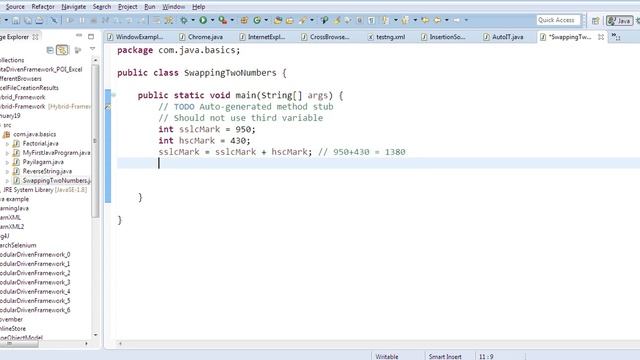Screen dimensions: 640x360
Task: Click the Last Edit Location arrow icon
Action: tap(425, 20)
